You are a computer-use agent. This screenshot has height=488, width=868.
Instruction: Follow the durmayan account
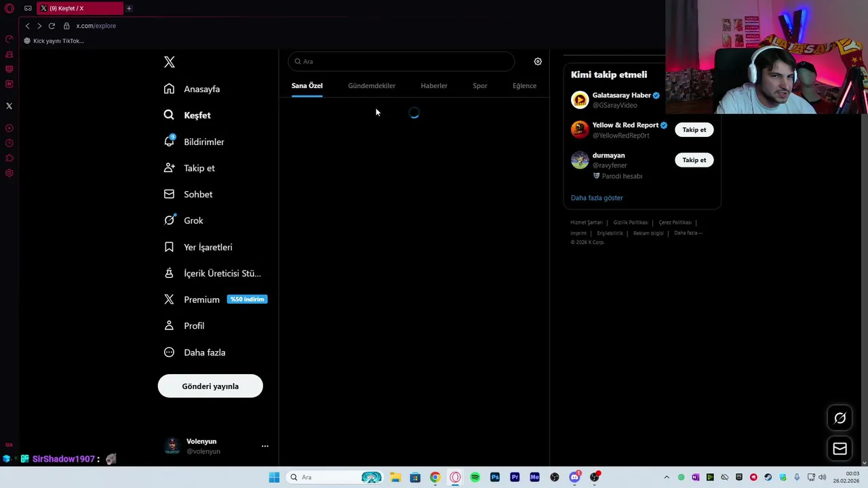(694, 160)
